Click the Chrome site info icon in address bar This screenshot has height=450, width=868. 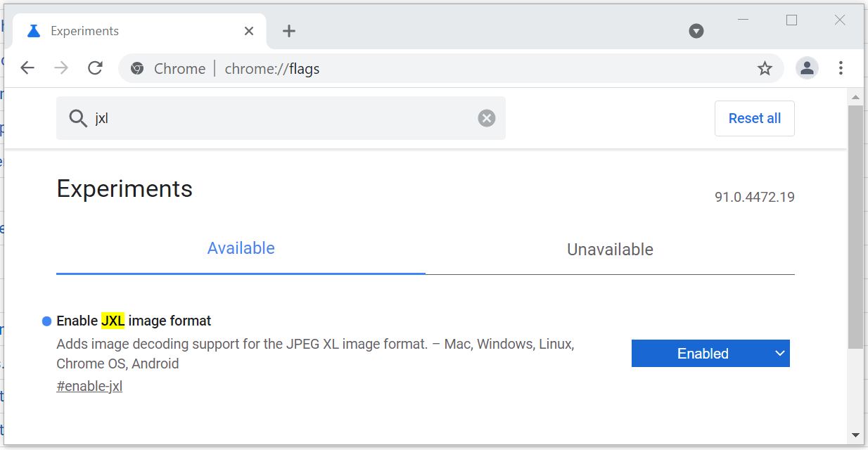[138, 68]
